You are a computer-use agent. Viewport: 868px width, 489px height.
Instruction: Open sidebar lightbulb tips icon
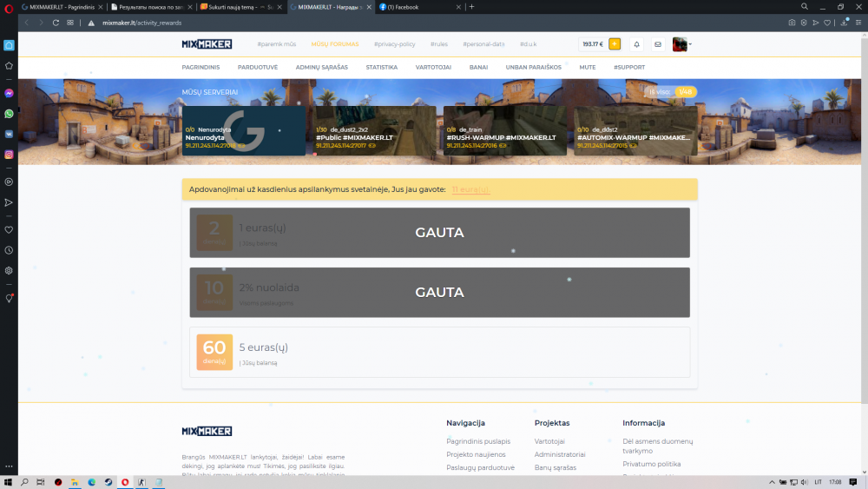pyautogui.click(x=9, y=299)
